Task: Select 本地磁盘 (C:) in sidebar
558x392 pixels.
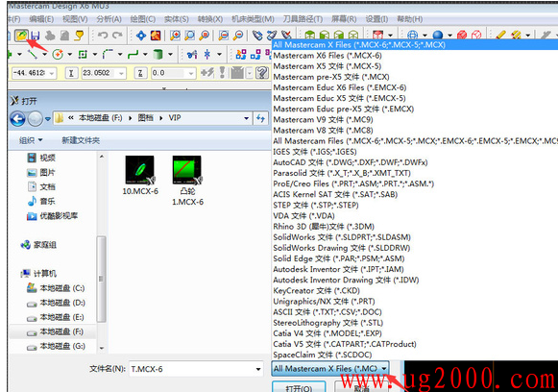Action: 56,288
